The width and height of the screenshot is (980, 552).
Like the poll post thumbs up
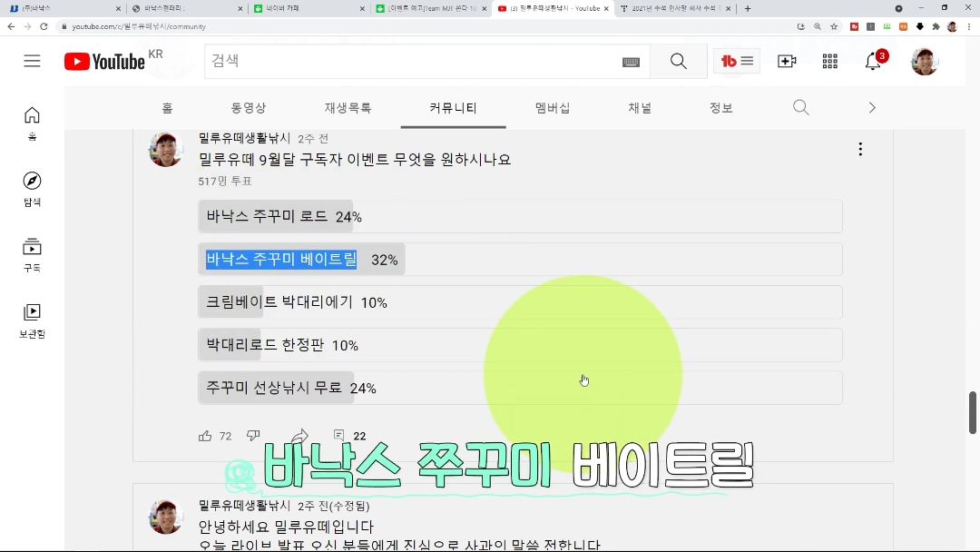tap(205, 436)
